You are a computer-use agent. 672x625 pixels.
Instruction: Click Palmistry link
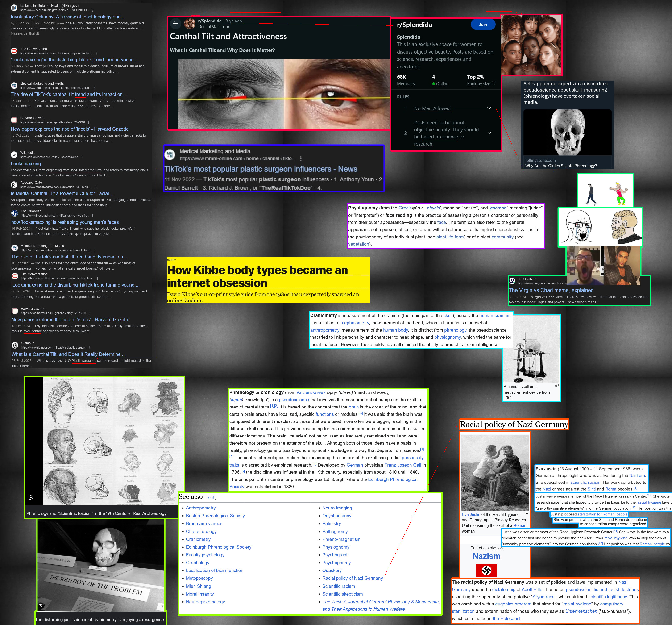(x=332, y=523)
